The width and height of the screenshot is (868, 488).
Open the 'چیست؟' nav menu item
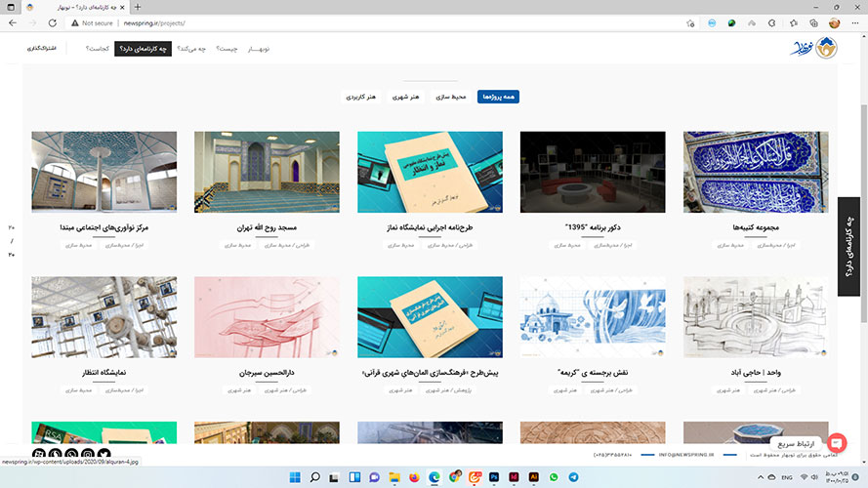tap(227, 49)
